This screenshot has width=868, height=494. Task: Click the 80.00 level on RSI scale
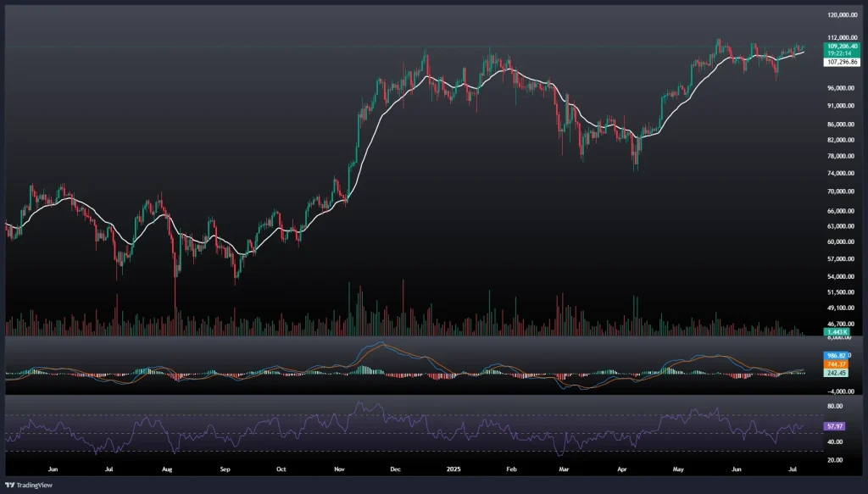(837, 407)
